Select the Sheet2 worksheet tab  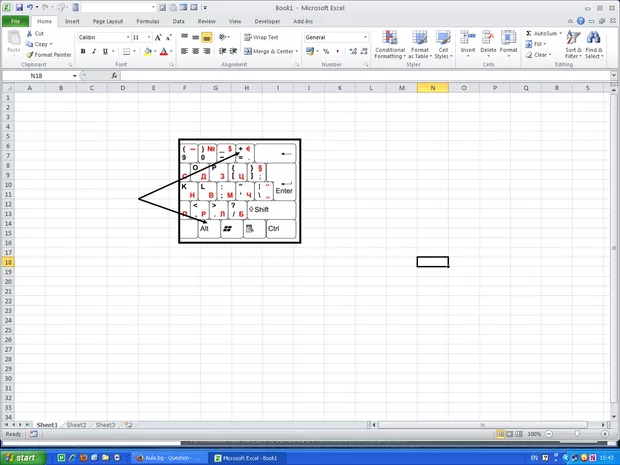pyautogui.click(x=76, y=425)
